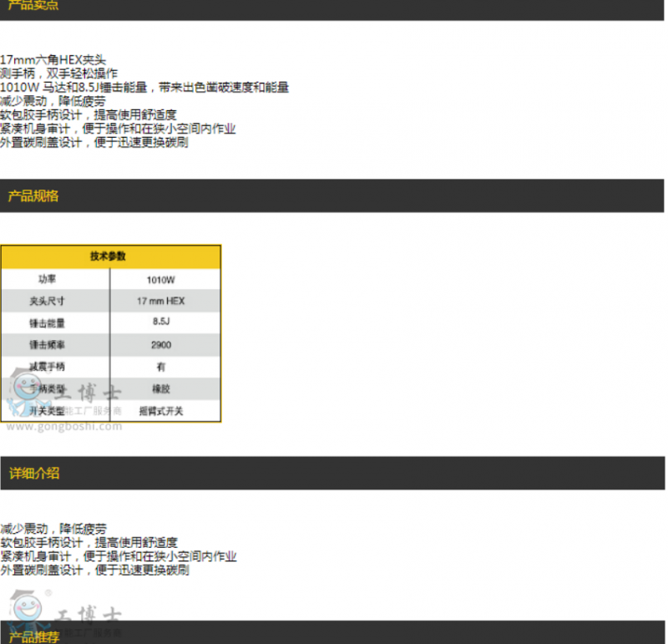668x644 pixels.
Task: Click the 1010W power value cell
Action: 160,280
